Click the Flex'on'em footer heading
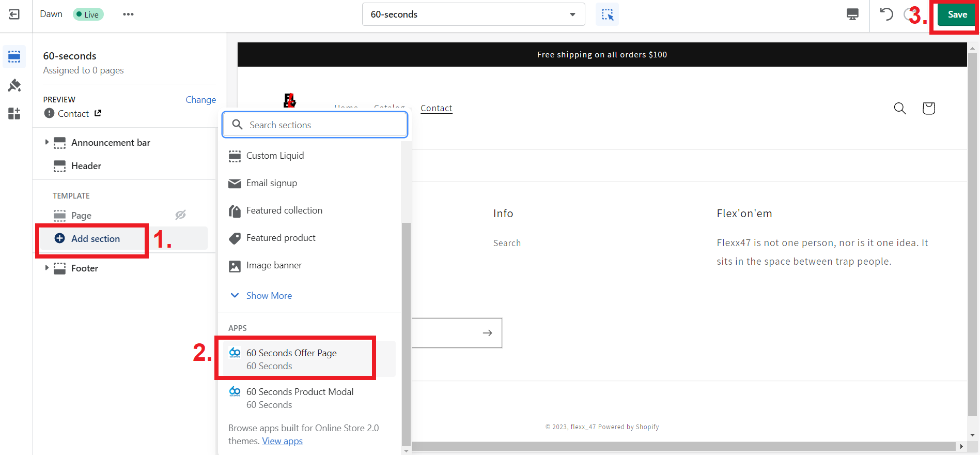Image resolution: width=980 pixels, height=455 pixels. [x=744, y=214]
